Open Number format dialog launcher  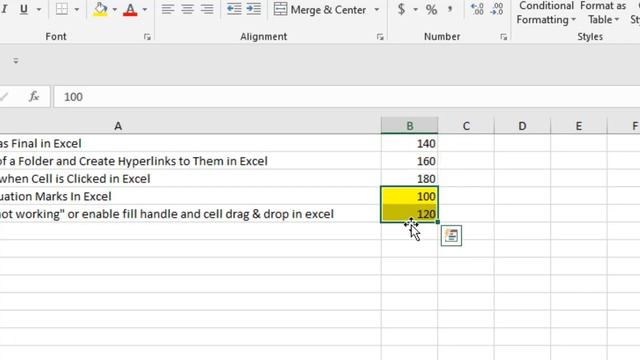point(504,37)
